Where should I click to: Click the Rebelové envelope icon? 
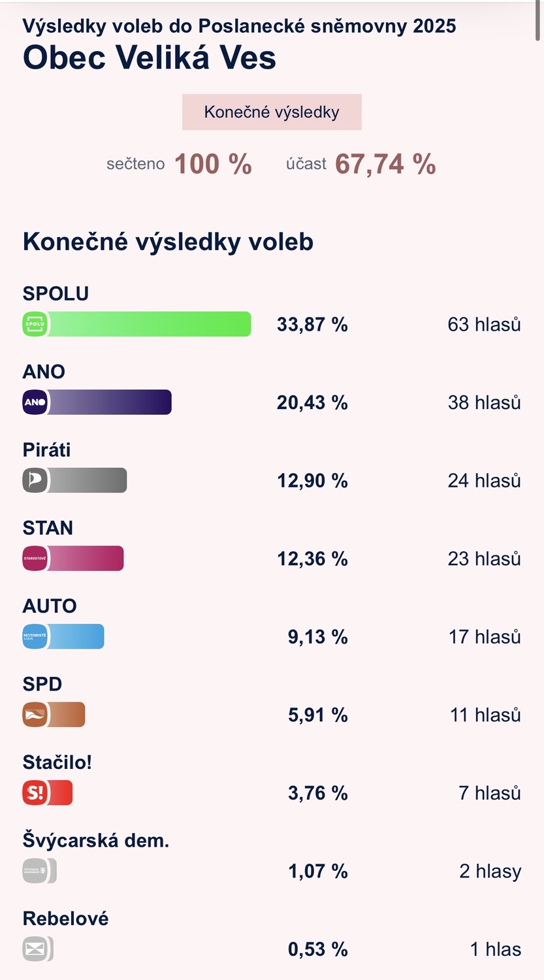click(x=35, y=949)
